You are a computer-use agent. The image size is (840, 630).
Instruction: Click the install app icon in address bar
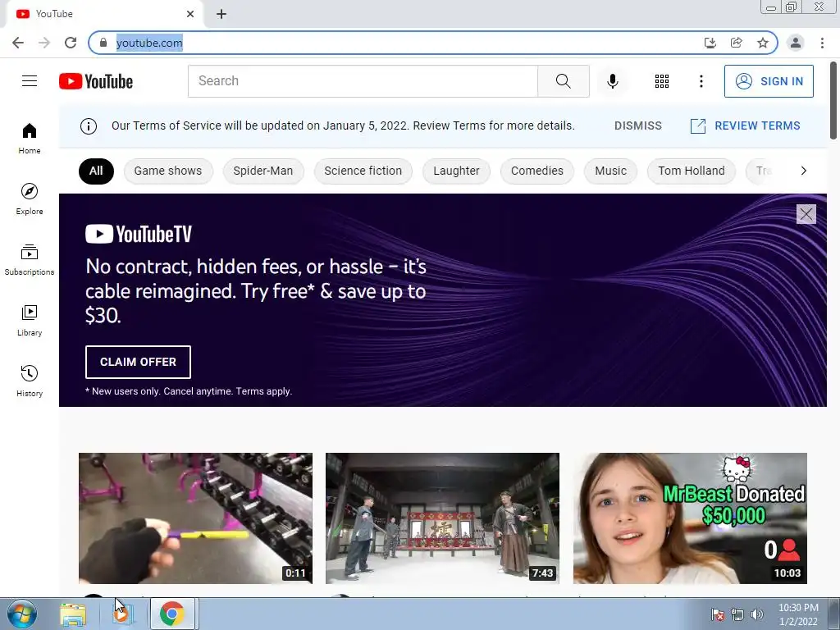pyautogui.click(x=710, y=43)
